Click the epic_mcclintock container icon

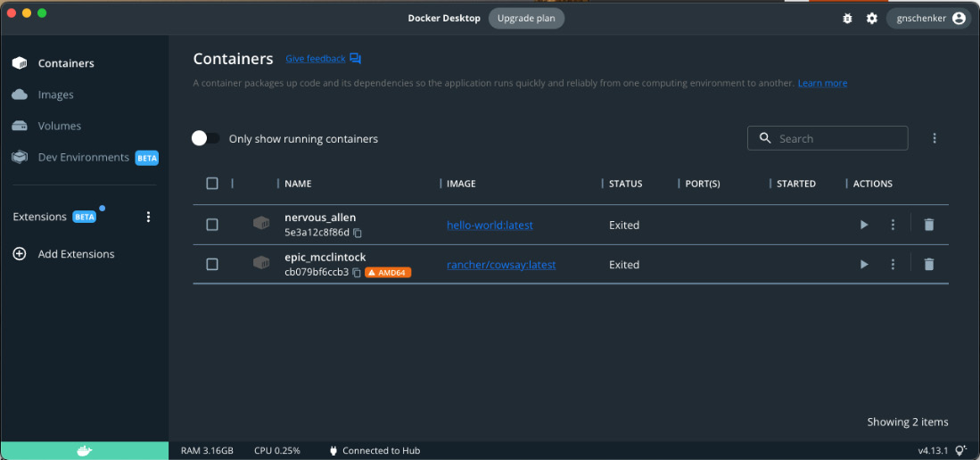coord(261,263)
